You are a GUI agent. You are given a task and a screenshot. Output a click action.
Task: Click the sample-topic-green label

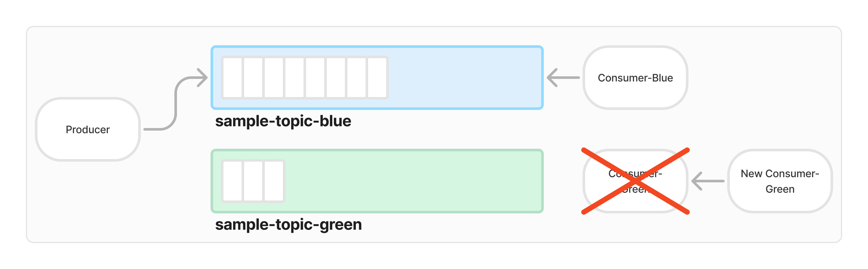coord(288,224)
